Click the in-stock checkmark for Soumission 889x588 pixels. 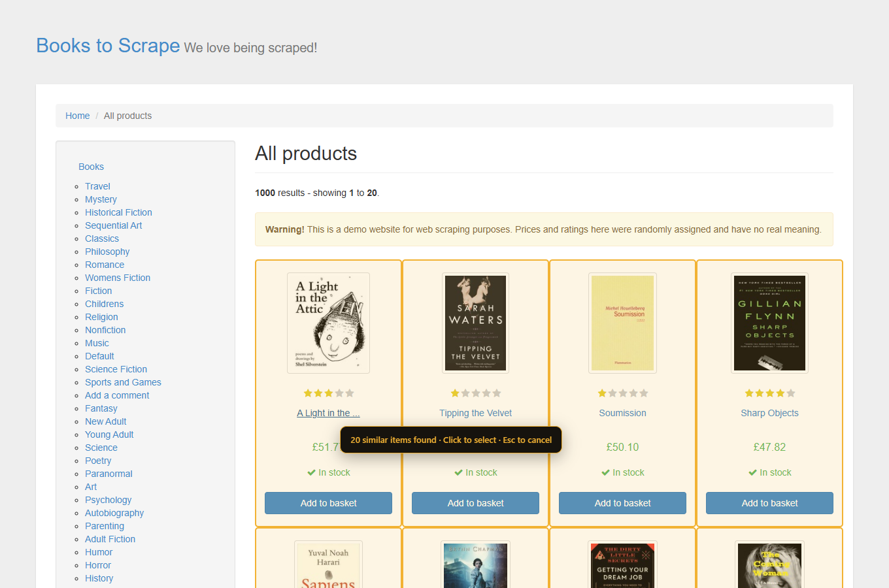(605, 472)
